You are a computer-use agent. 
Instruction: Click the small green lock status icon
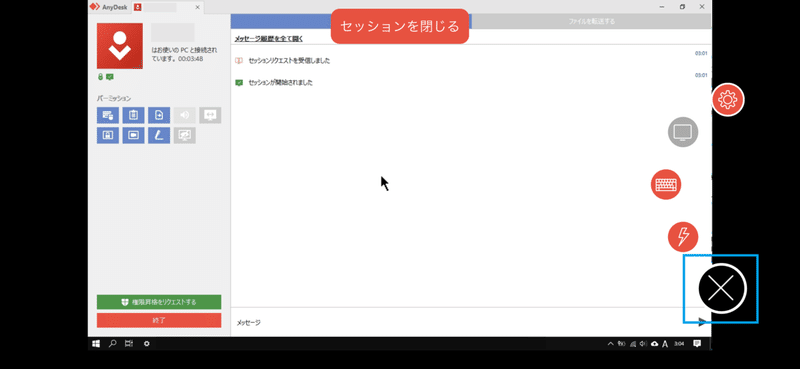click(x=101, y=77)
